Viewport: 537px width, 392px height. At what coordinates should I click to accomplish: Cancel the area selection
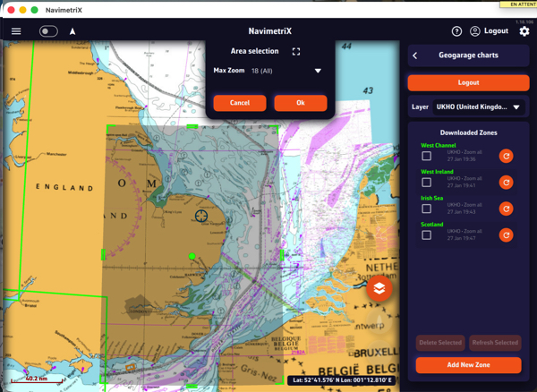[x=240, y=103]
